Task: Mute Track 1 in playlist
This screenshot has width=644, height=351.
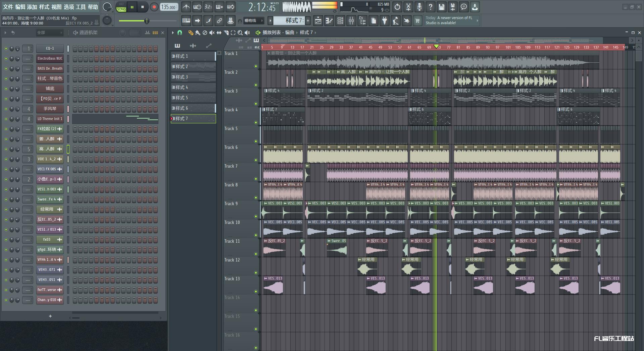Action: tap(256, 66)
